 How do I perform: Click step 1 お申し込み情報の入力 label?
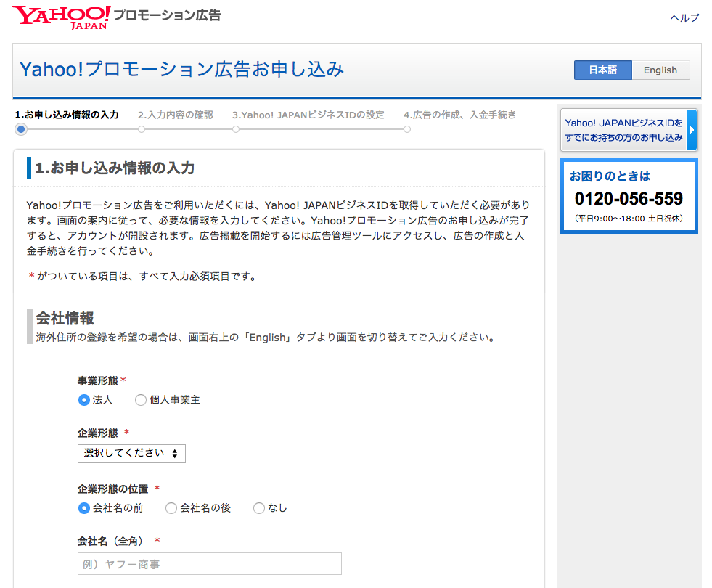pyautogui.click(x=66, y=115)
